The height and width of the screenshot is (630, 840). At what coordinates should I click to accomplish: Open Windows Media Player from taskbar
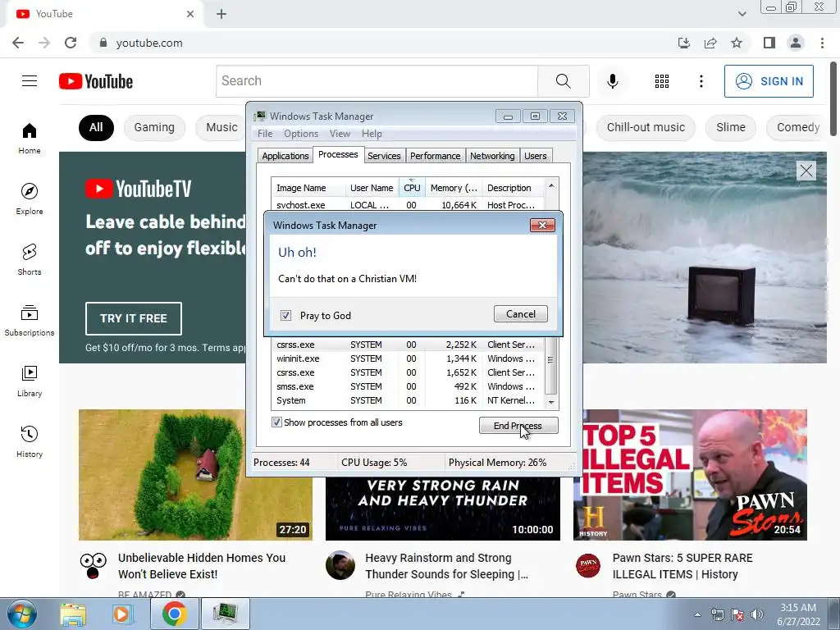pos(121,614)
